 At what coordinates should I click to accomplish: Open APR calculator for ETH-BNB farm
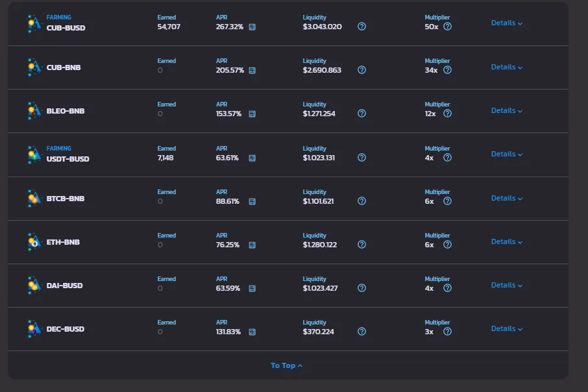(x=252, y=245)
